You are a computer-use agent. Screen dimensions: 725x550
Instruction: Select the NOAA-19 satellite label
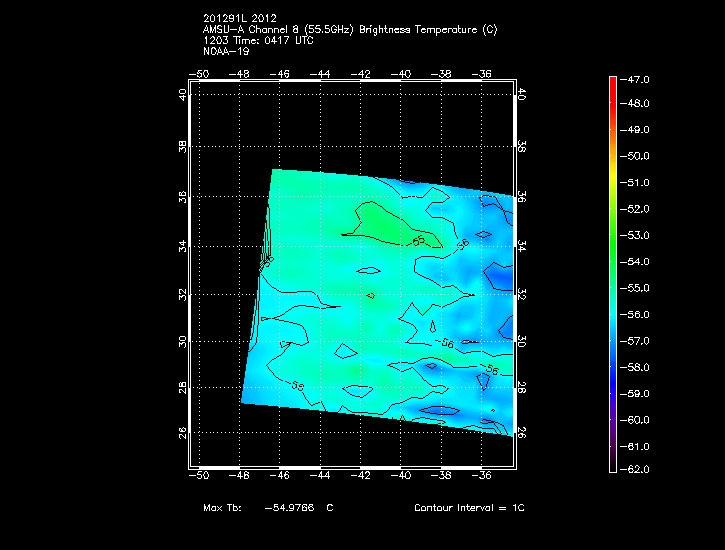pos(224,50)
